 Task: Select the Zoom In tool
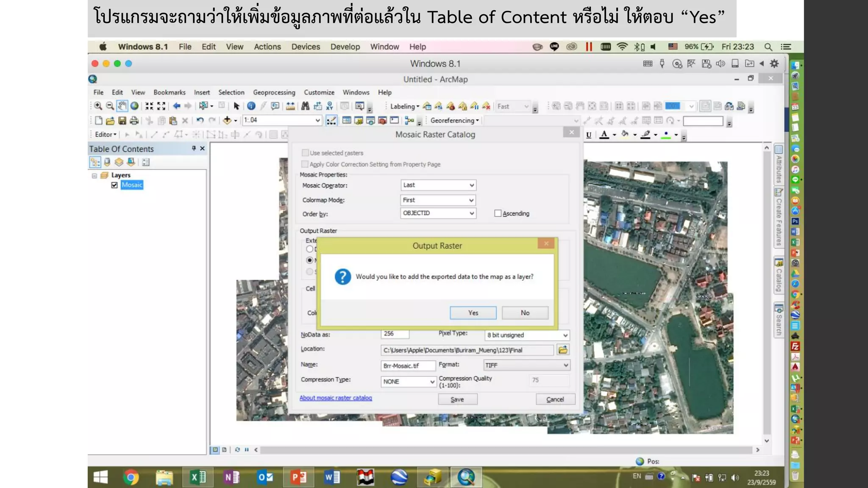[x=98, y=106]
